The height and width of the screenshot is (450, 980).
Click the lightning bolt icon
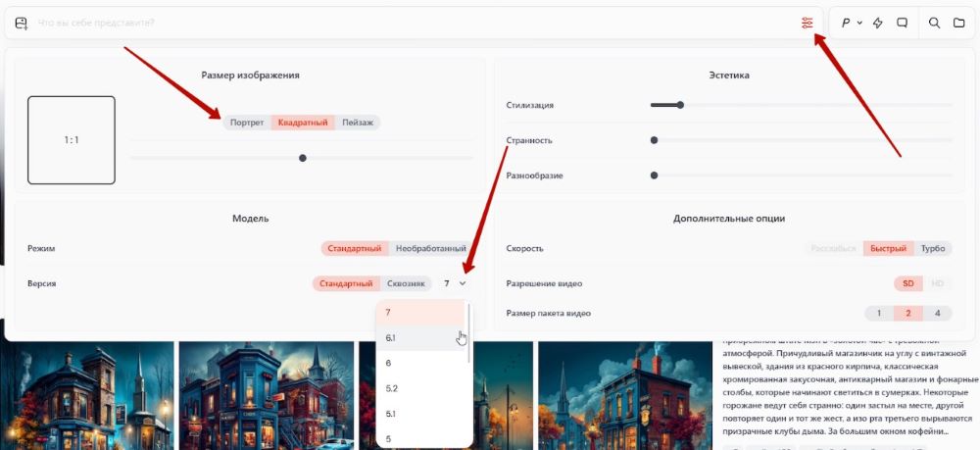(877, 23)
